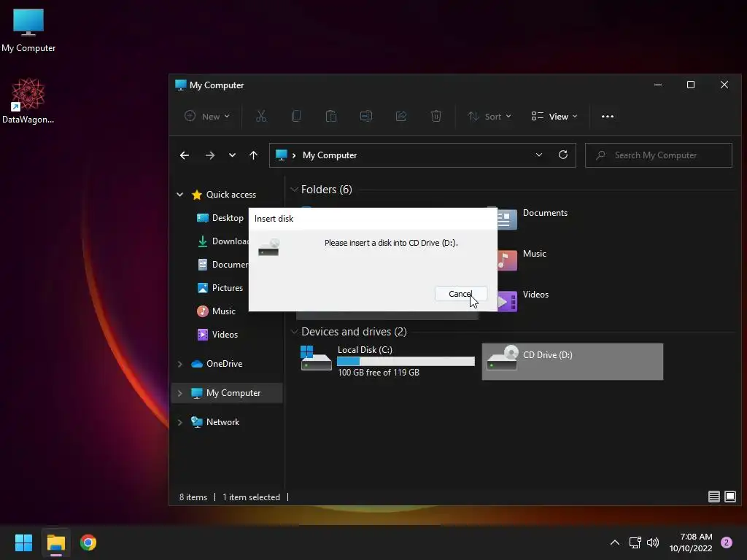Screen dimensions: 747x560
Task: Switch to large icons view in status bar
Action: point(729,497)
